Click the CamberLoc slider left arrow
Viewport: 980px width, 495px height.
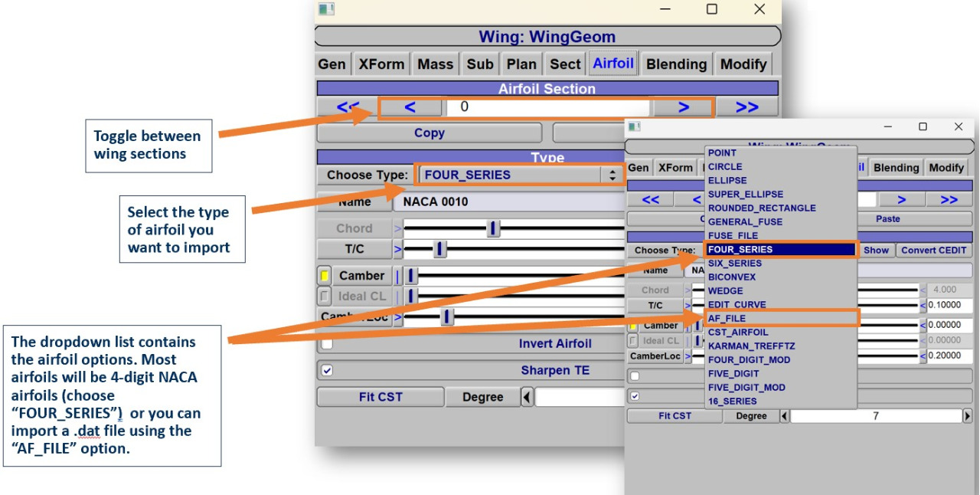(x=688, y=356)
